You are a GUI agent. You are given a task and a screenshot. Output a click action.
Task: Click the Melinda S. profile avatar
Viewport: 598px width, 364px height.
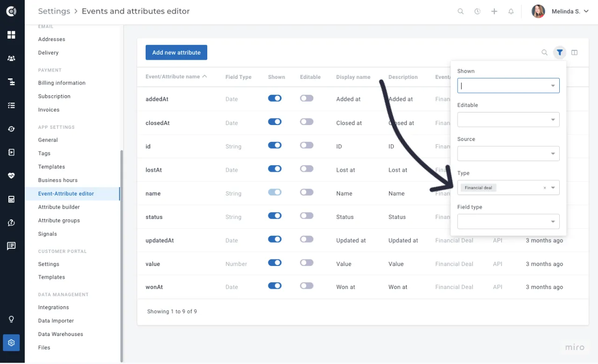(538, 11)
